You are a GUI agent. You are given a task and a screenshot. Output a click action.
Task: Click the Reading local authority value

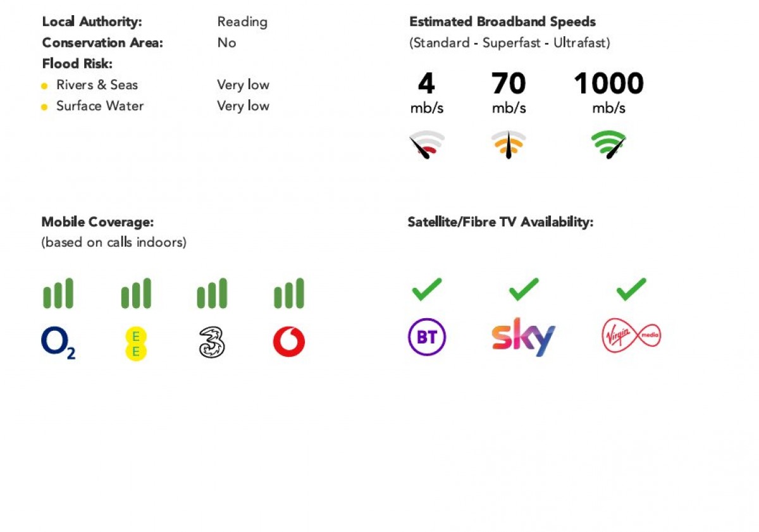(x=242, y=22)
